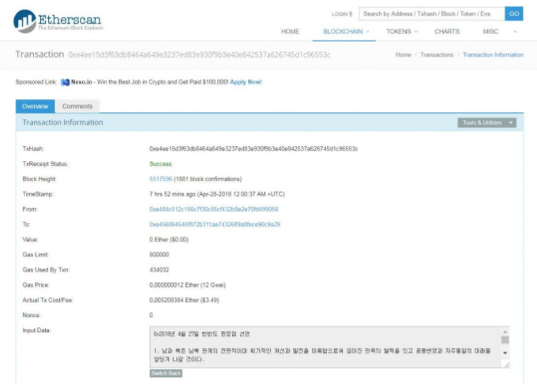Grab the input data resize handle

click(x=505, y=364)
